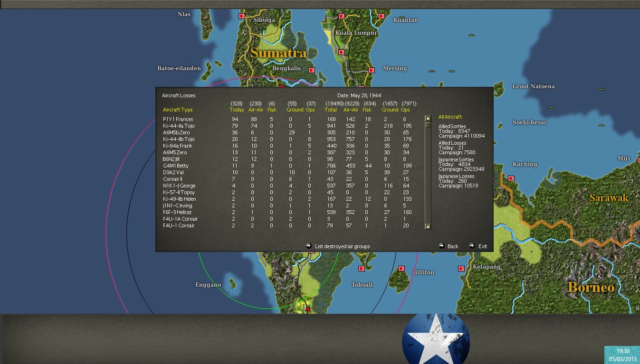
Task: Open the All Aircraft filter
Action: click(x=450, y=117)
